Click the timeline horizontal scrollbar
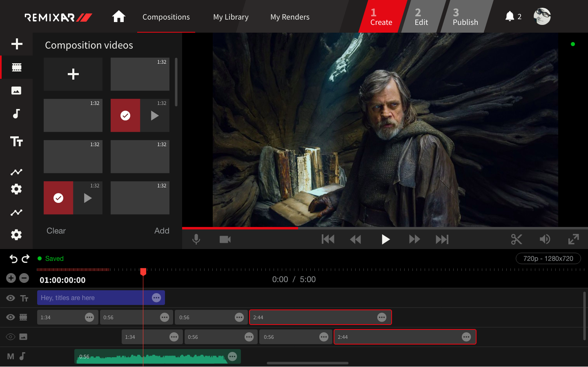Viewport: 588px width, 367px height. (x=307, y=363)
